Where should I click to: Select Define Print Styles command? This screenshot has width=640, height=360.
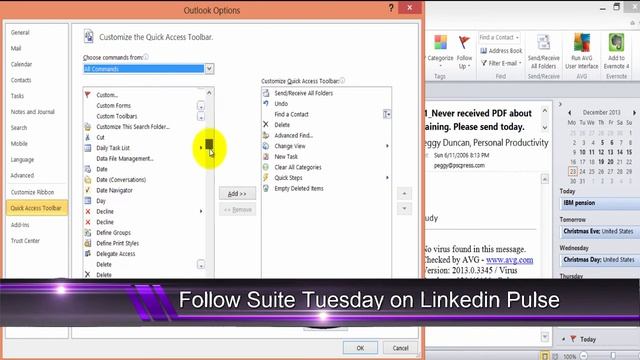118,243
